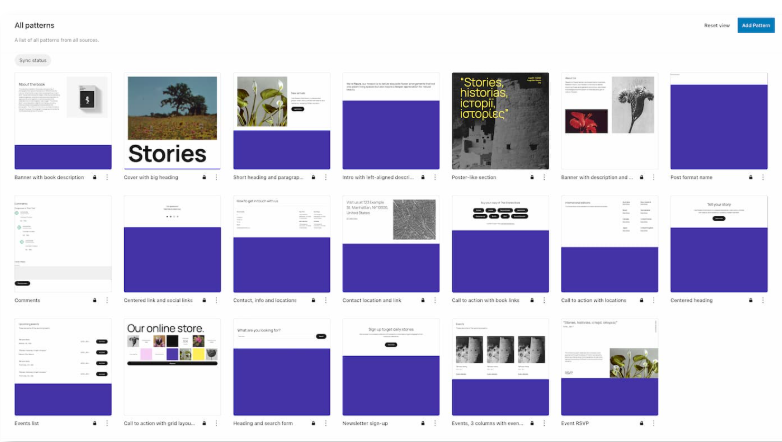
Task: Open three-dot menu for Poster-like section
Action: pyautogui.click(x=544, y=177)
